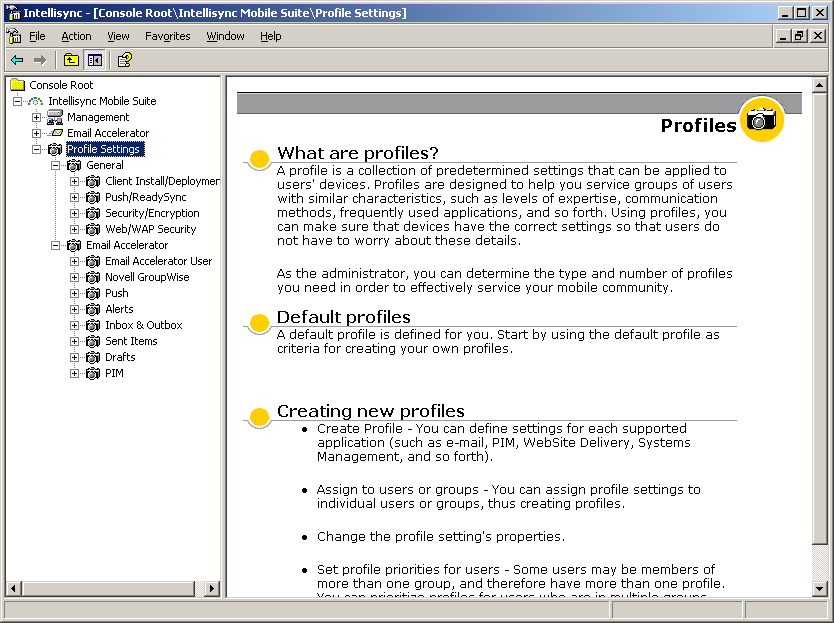
Task: Click the Console Root folder icon
Action: (x=18, y=85)
